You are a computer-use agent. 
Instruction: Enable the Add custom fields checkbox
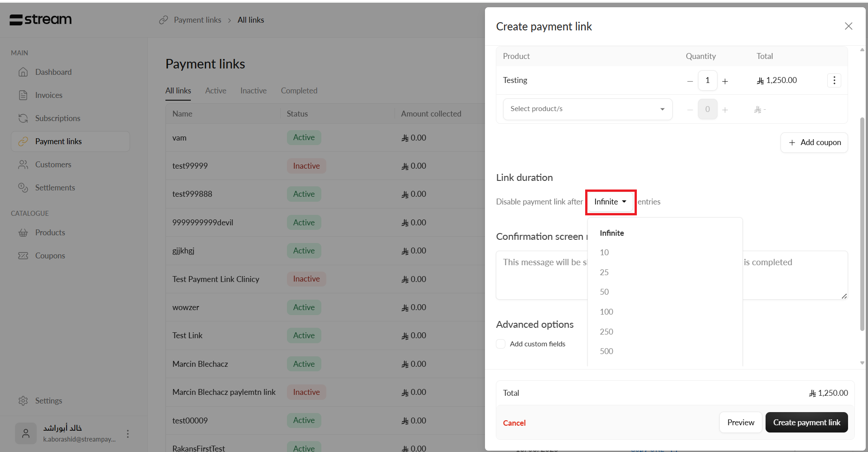(x=501, y=344)
